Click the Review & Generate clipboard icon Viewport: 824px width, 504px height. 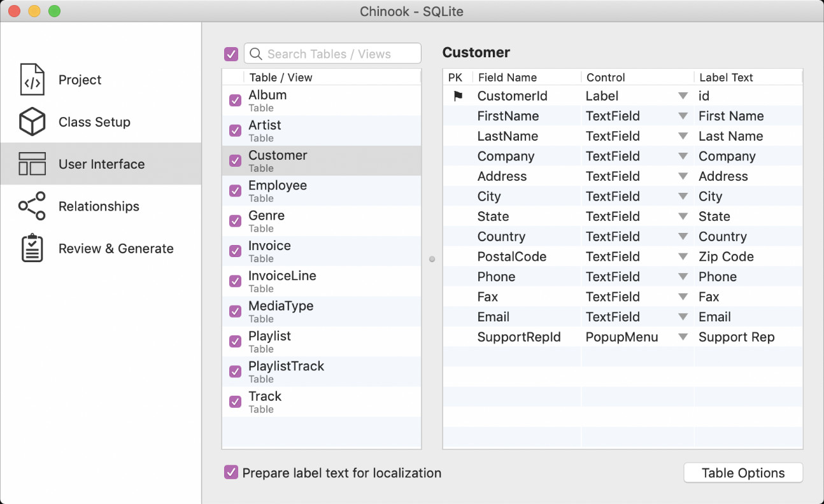32,248
